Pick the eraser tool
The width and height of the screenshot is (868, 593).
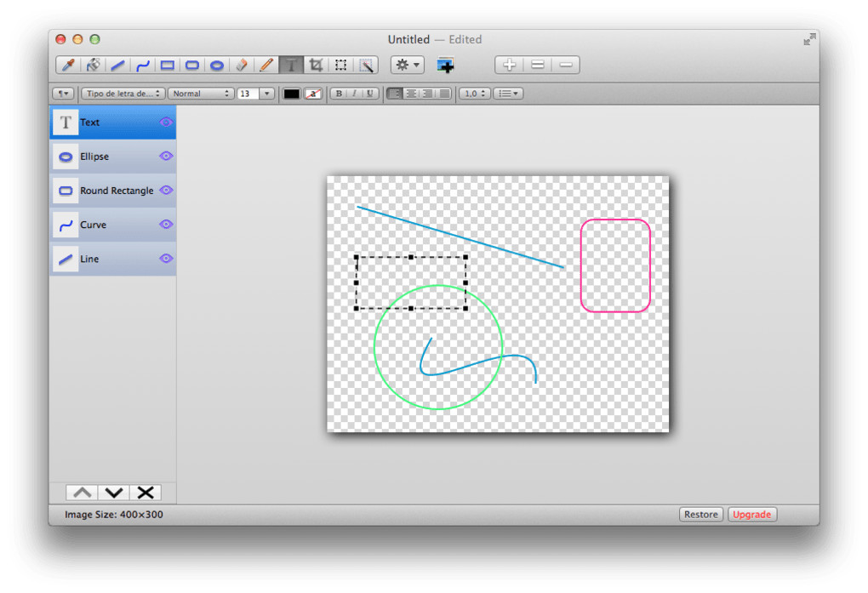coord(242,65)
